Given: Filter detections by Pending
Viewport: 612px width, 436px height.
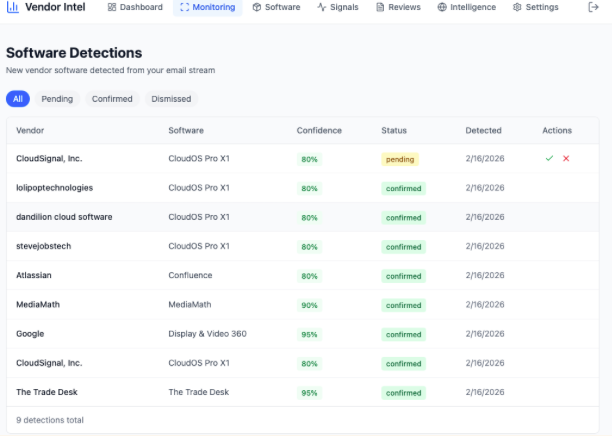Looking at the screenshot, I should (x=57, y=99).
